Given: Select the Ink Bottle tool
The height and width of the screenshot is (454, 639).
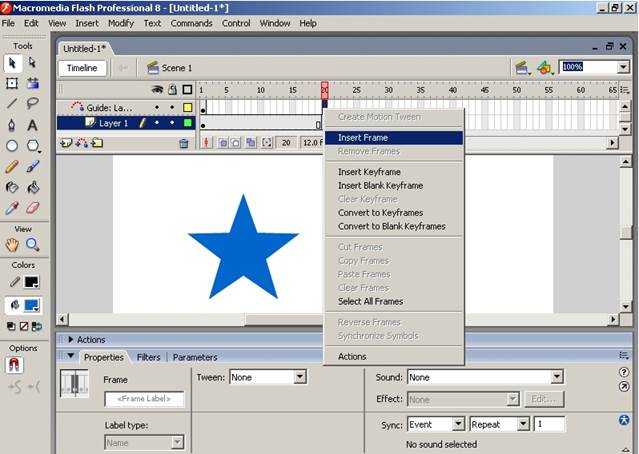Looking at the screenshot, I should (x=12, y=187).
